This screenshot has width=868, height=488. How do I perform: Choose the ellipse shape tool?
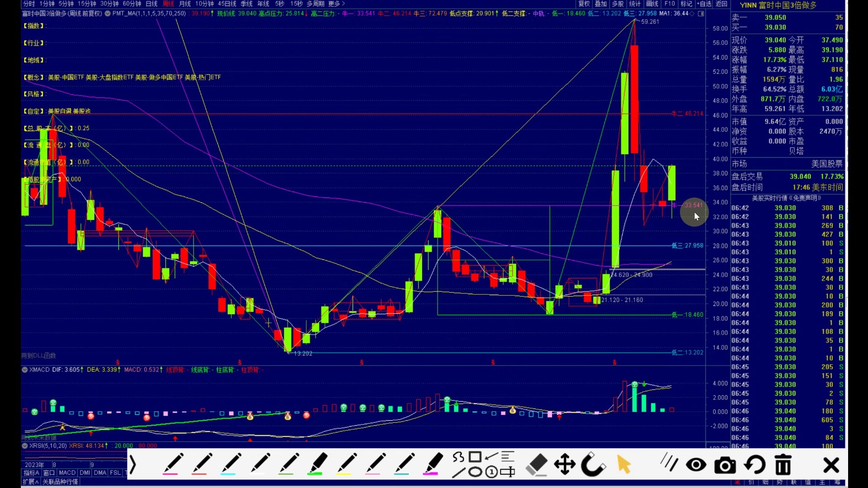point(475,473)
